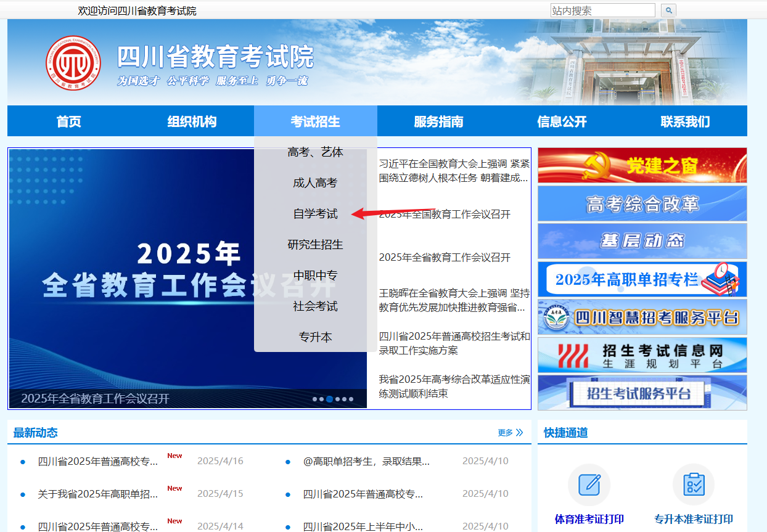
Task: Go to the 首页 navigation tab
Action: [68, 121]
